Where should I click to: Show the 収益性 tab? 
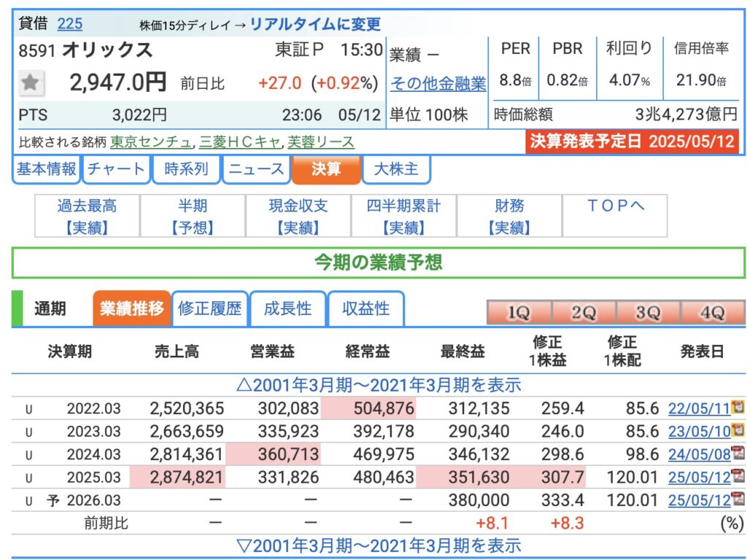tap(366, 308)
